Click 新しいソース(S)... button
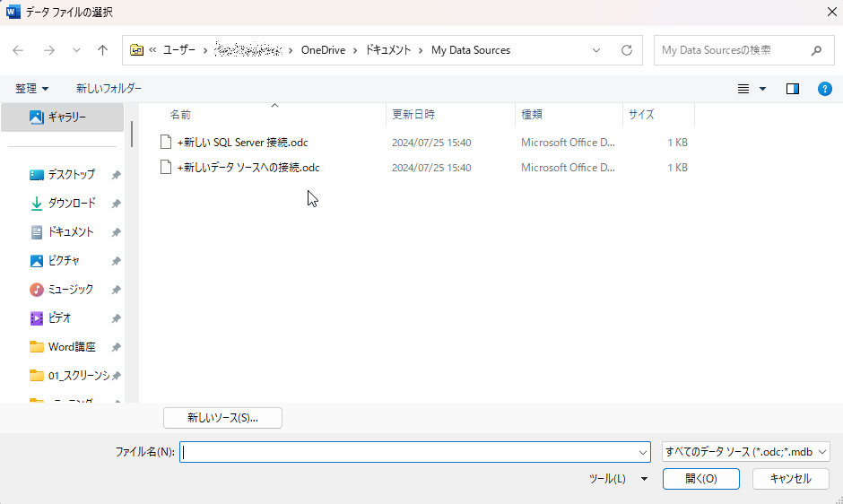 222,418
